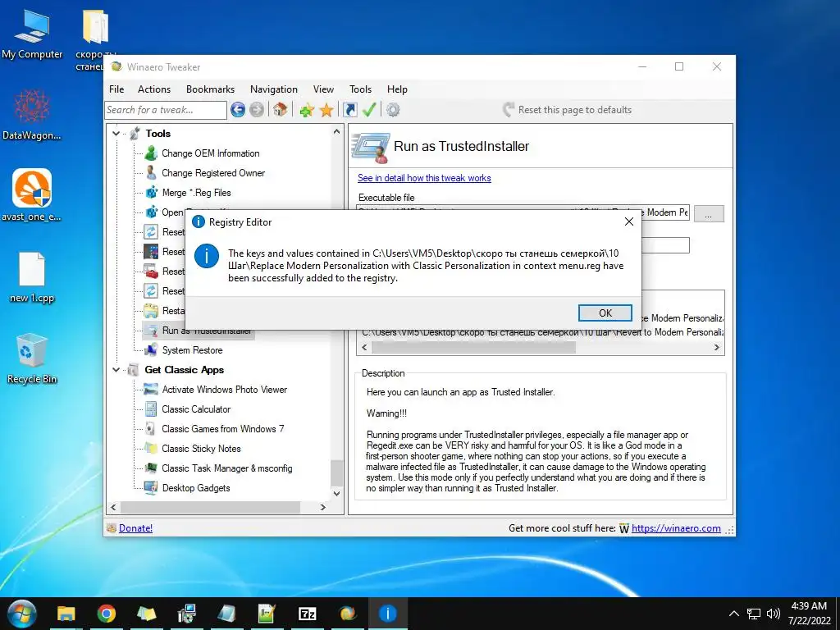Select Change OEM Information tree item
The height and width of the screenshot is (630, 840).
(211, 153)
